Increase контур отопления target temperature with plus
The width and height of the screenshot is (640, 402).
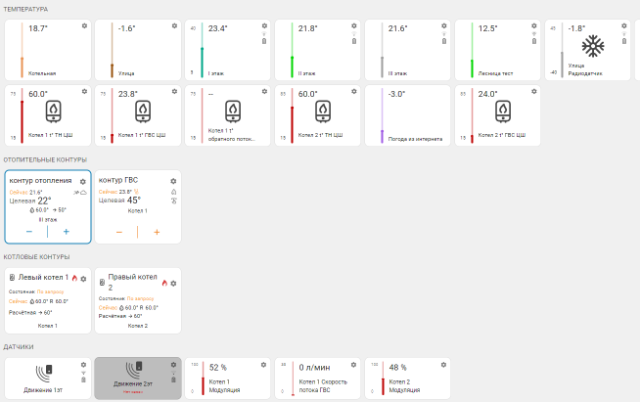[67, 231]
